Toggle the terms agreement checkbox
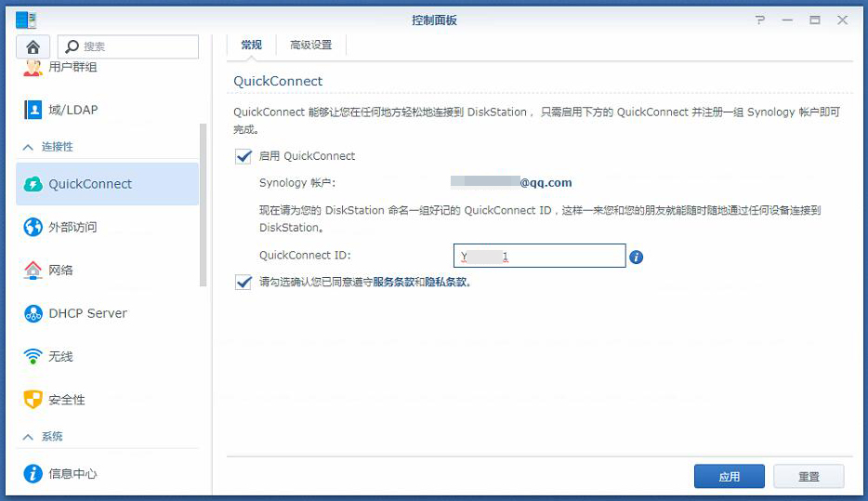Viewport: 868px width, 501px height. [243, 283]
